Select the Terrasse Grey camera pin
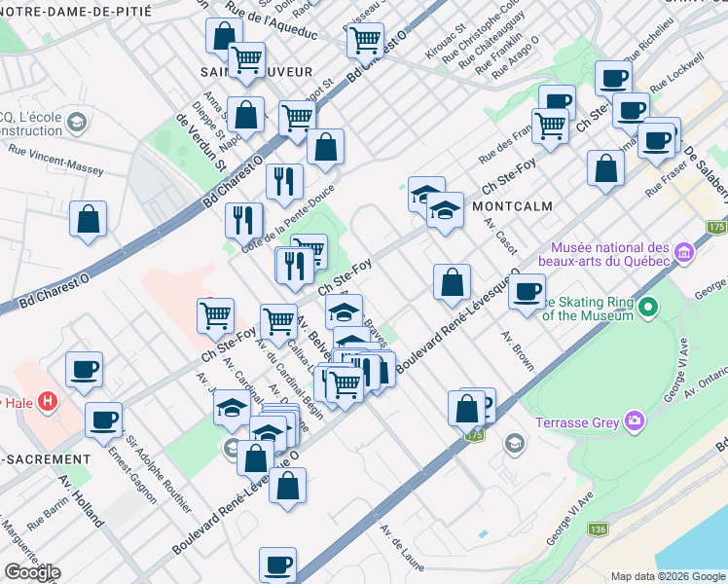The height and width of the screenshot is (584, 728). click(x=635, y=421)
